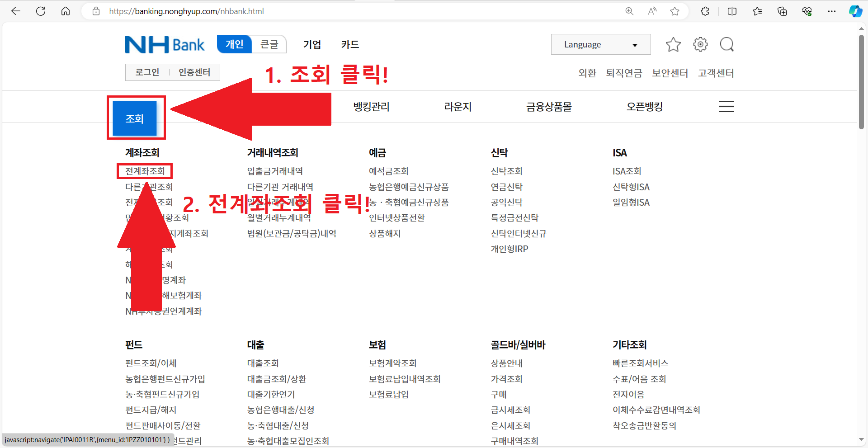Select the 개인 mode toggle

click(x=234, y=44)
